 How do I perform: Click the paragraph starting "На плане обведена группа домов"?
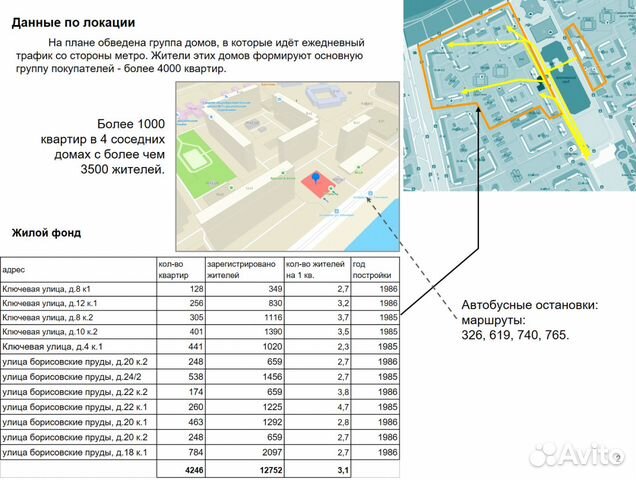pyautogui.click(x=190, y=56)
